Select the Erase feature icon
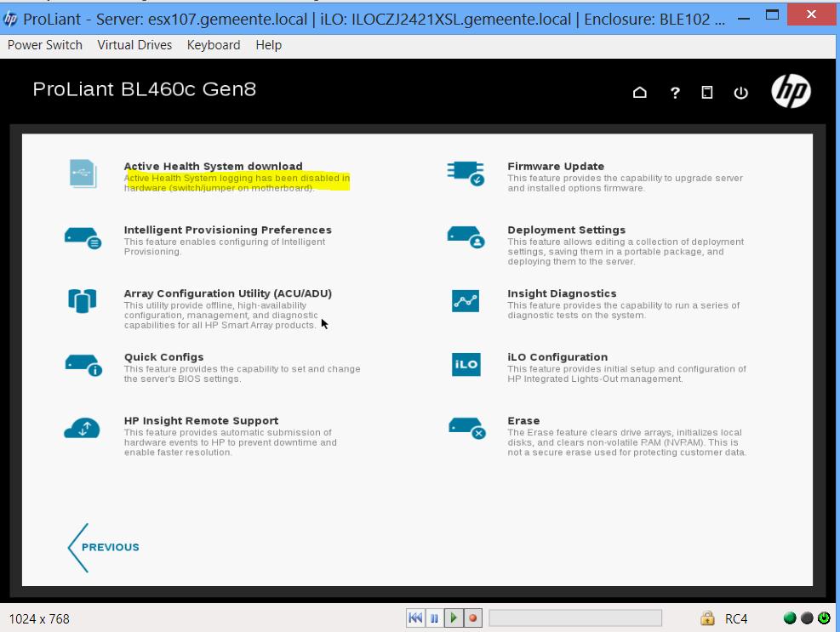Image resolution: width=840 pixels, height=632 pixels. 466,429
